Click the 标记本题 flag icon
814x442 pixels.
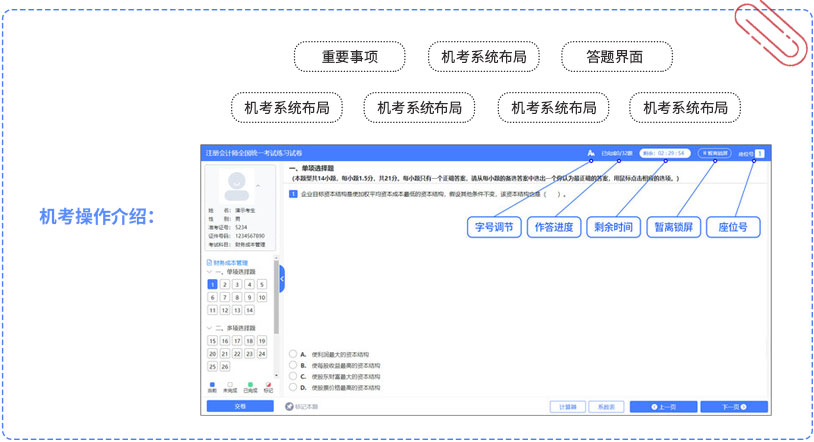(x=289, y=407)
